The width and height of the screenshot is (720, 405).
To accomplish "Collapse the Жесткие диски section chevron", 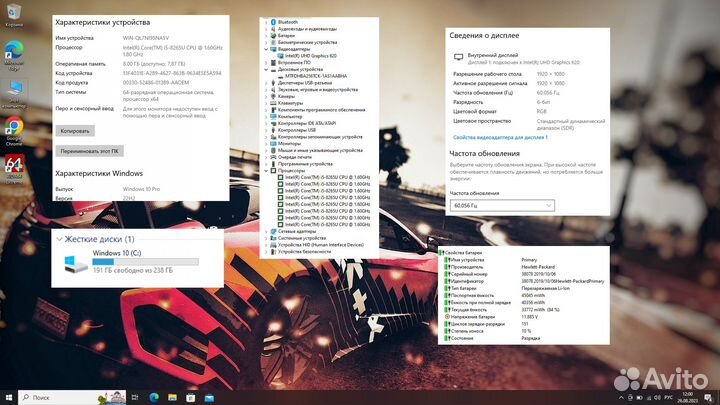I will coord(59,239).
